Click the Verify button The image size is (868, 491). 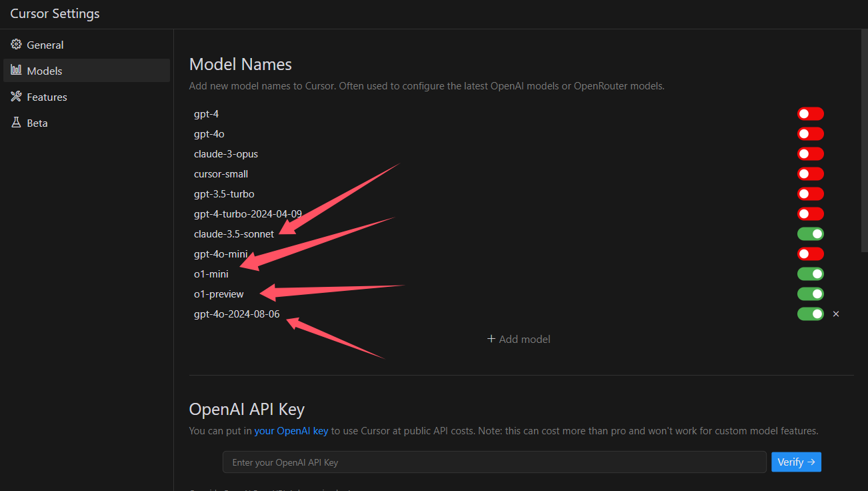tap(796, 462)
